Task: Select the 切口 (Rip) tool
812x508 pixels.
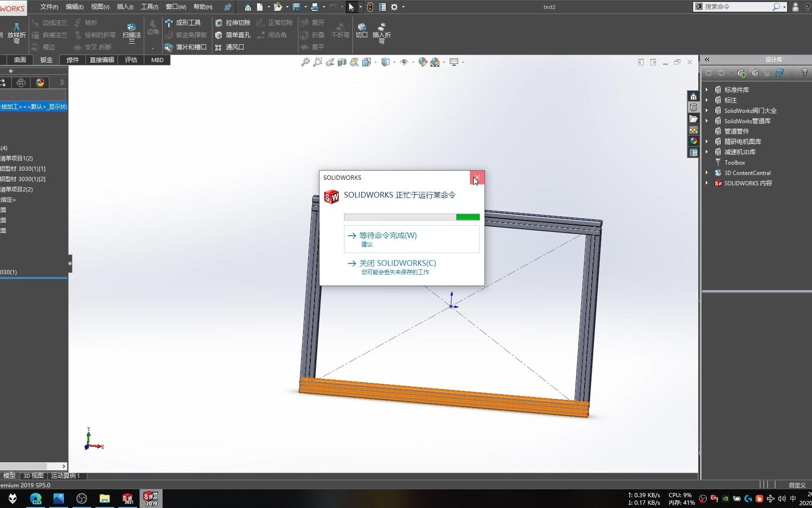Action: click(x=361, y=31)
